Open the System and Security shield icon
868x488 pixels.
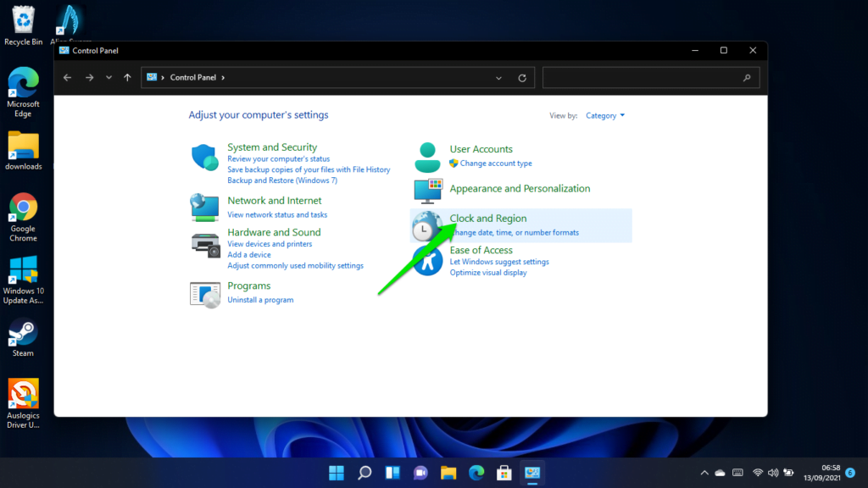click(x=204, y=157)
